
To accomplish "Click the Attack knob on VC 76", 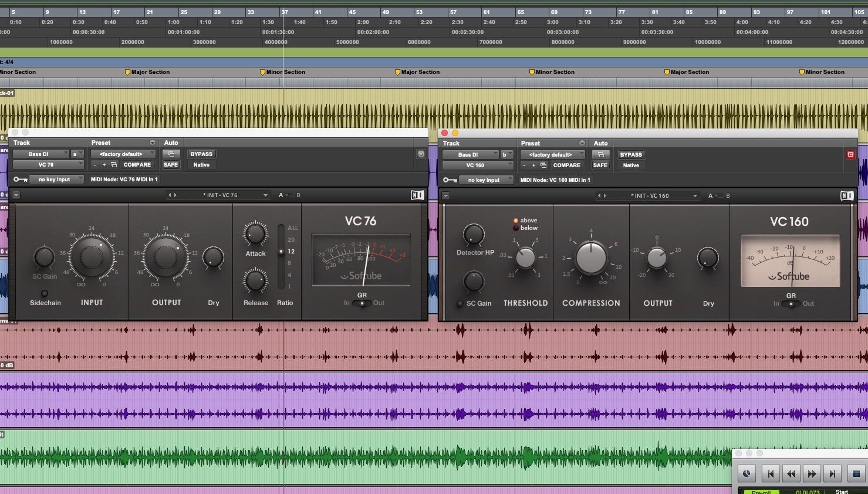I will (255, 234).
